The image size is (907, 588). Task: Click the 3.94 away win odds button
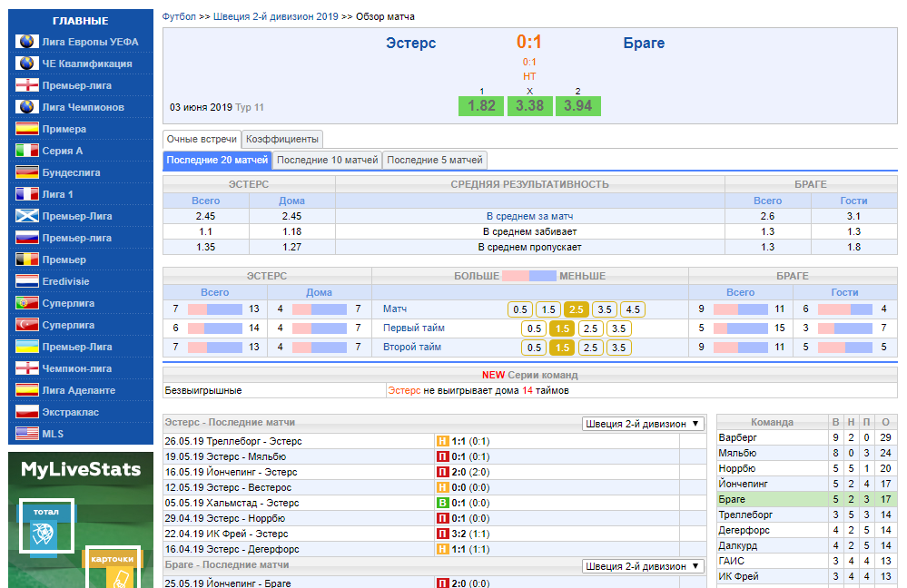pyautogui.click(x=578, y=106)
